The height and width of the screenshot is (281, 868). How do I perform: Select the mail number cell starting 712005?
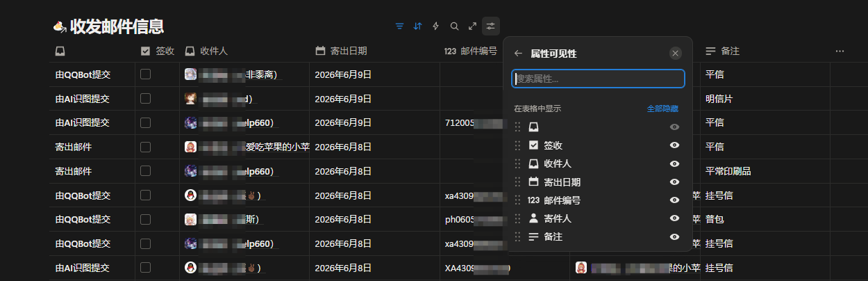(x=472, y=122)
